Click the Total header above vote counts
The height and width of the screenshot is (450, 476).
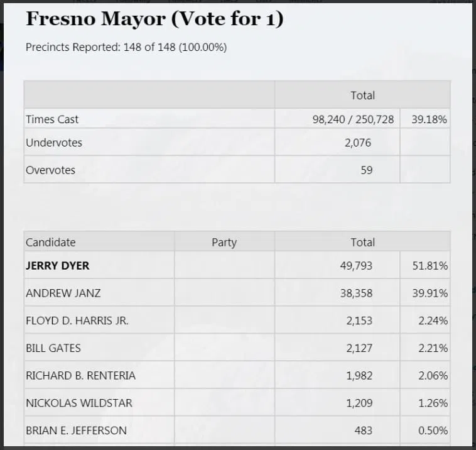click(362, 243)
